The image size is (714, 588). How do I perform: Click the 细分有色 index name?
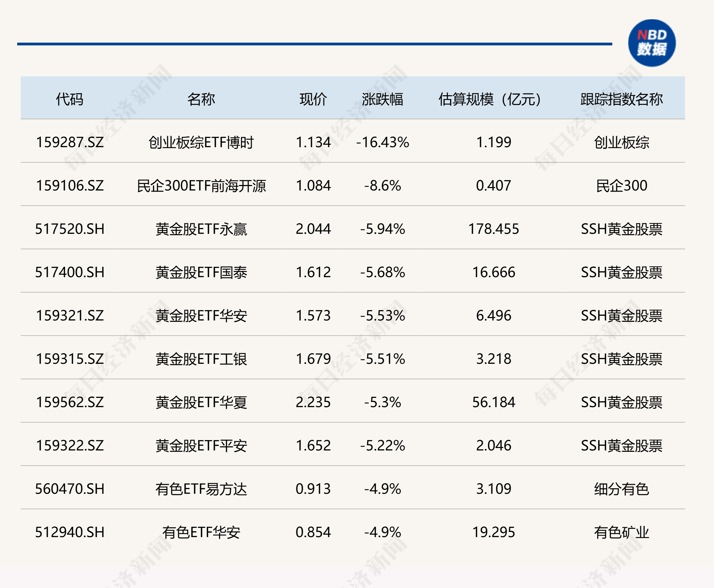pyautogui.click(x=621, y=489)
